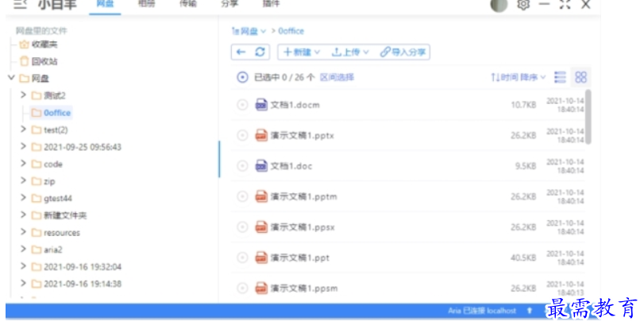
Task: Select the 演示文稿1.ppsx checkbox
Action: pyautogui.click(x=242, y=227)
